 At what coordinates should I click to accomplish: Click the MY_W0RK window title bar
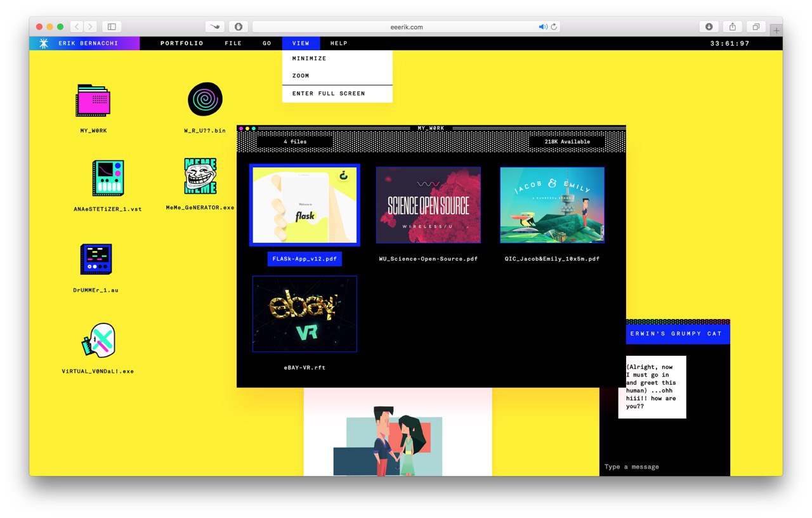click(431, 128)
